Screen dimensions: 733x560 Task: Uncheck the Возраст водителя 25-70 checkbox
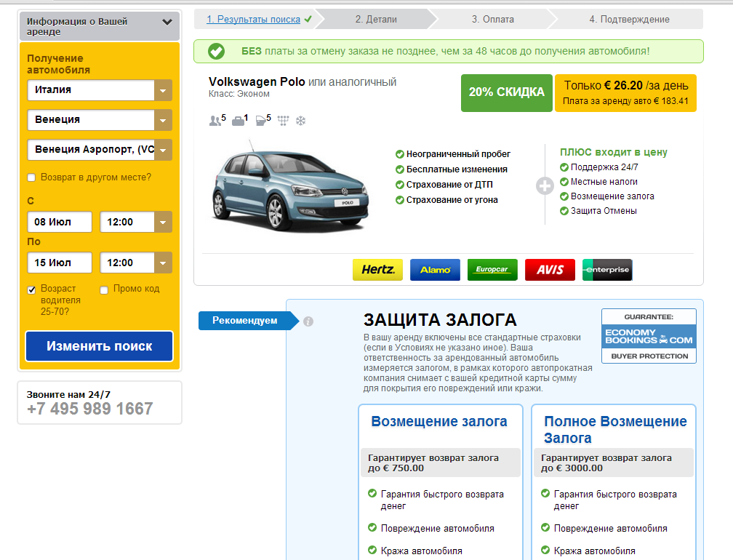click(x=31, y=289)
